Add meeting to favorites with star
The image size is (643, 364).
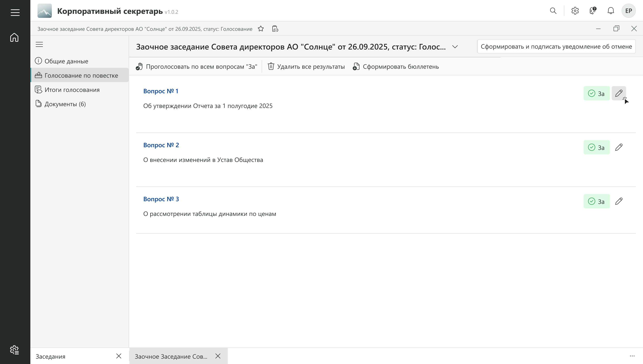[x=261, y=29]
